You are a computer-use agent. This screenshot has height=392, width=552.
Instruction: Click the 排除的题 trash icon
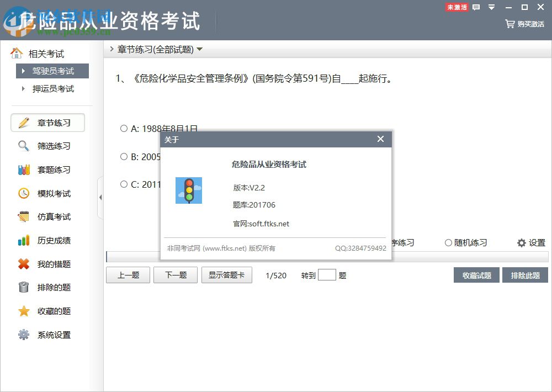[x=23, y=287]
